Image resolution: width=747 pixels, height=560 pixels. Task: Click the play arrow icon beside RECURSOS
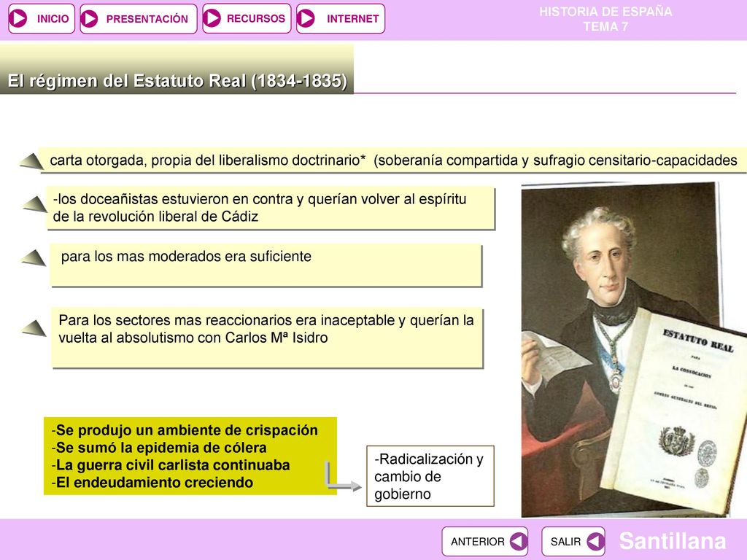212,18
